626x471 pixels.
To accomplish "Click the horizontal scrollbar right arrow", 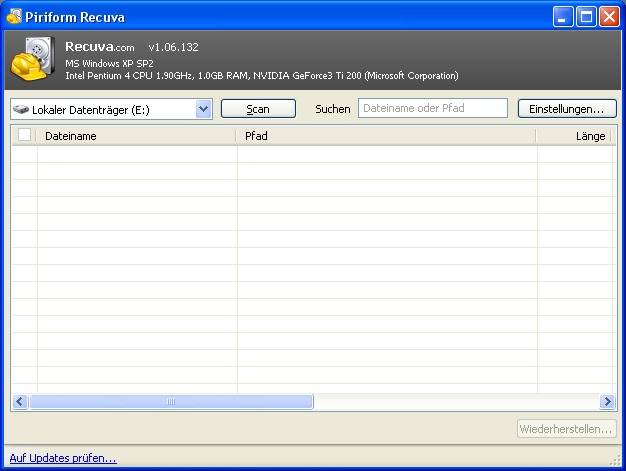I will coord(607,402).
